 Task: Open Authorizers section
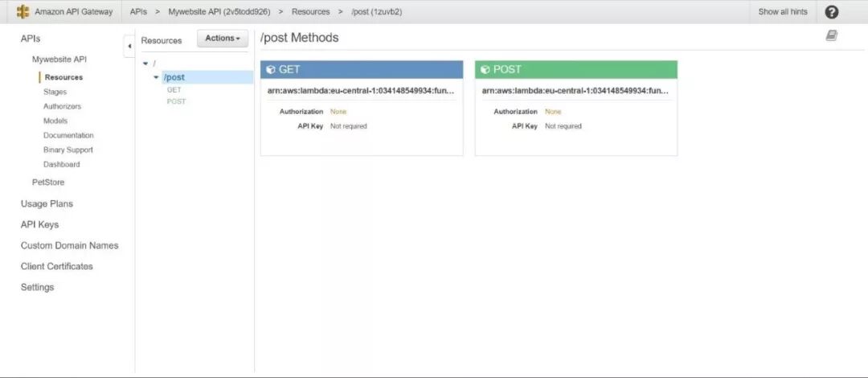(x=62, y=106)
